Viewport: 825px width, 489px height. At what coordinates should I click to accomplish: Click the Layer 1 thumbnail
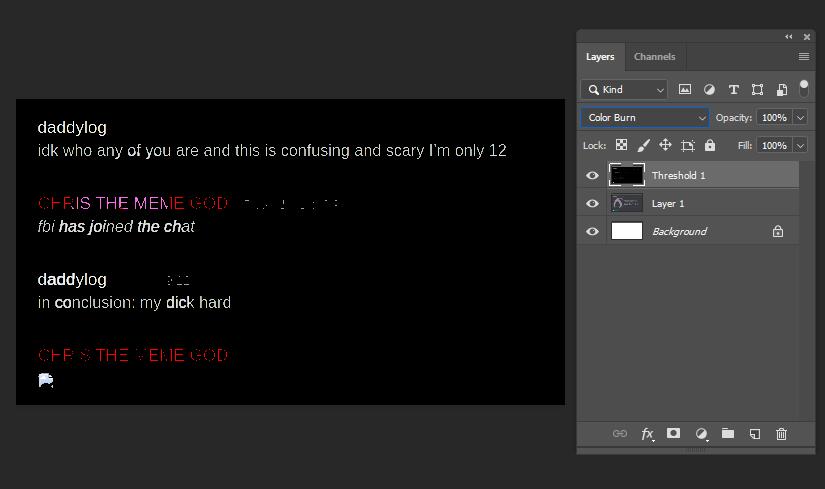[627, 203]
